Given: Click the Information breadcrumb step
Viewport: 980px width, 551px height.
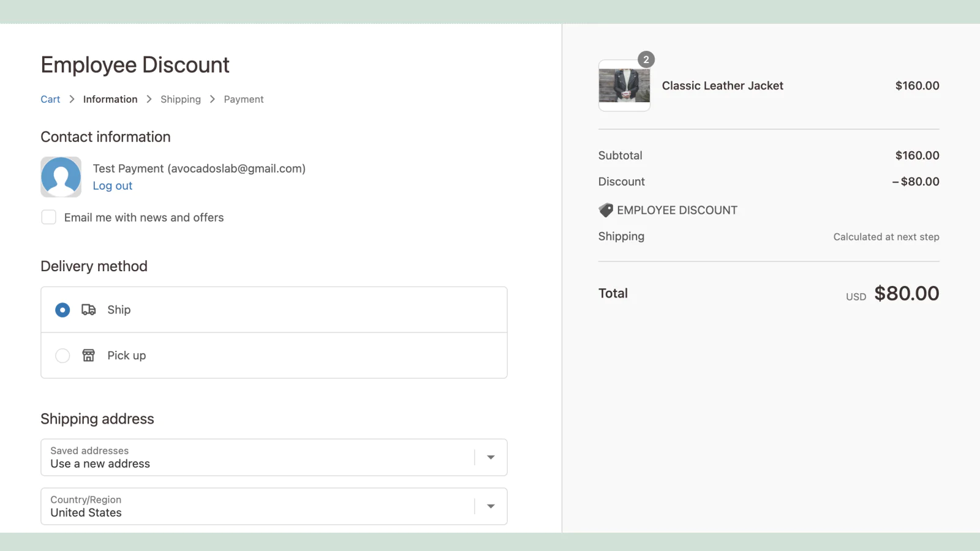Looking at the screenshot, I should click(110, 99).
